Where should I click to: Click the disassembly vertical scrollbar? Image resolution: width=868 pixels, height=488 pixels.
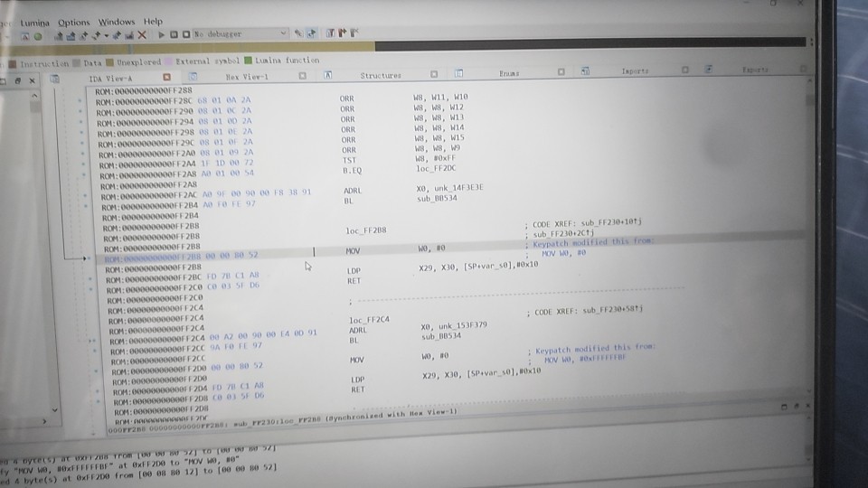810,238
